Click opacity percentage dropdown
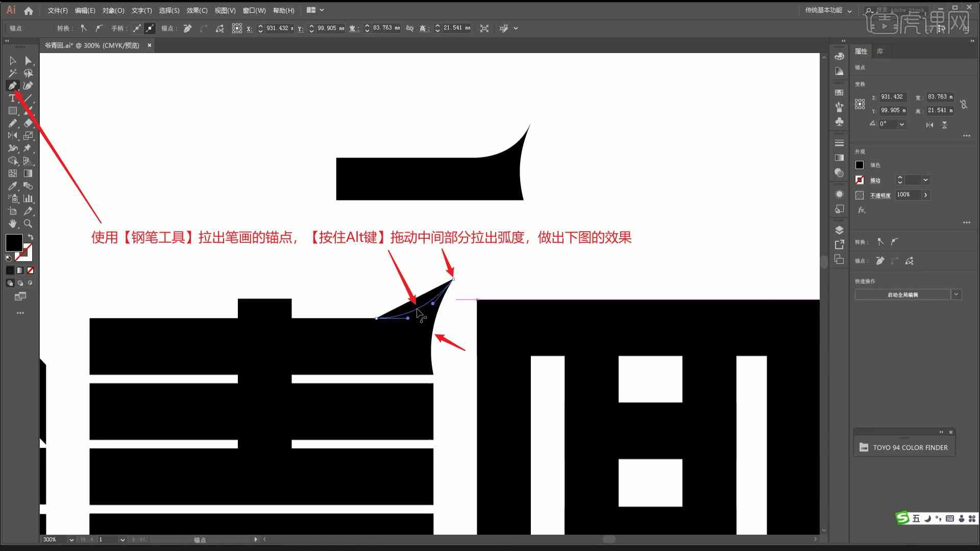980x551 pixels. (x=926, y=194)
